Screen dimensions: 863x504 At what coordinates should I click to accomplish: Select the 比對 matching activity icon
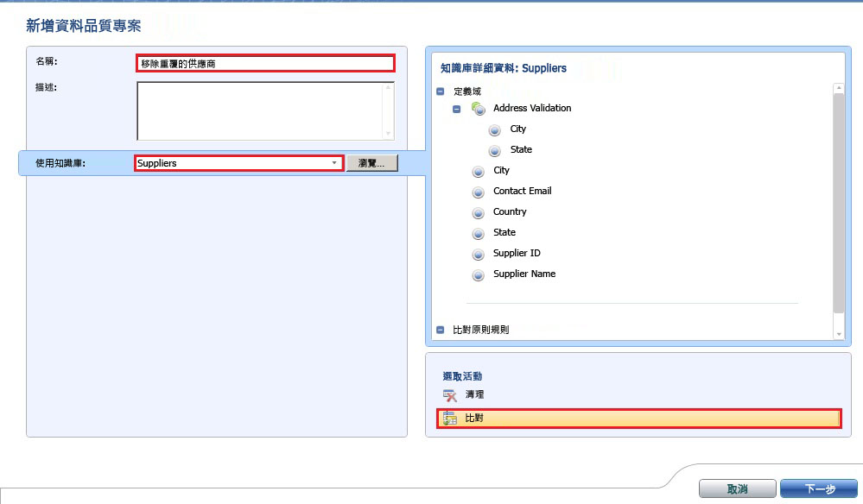449,418
